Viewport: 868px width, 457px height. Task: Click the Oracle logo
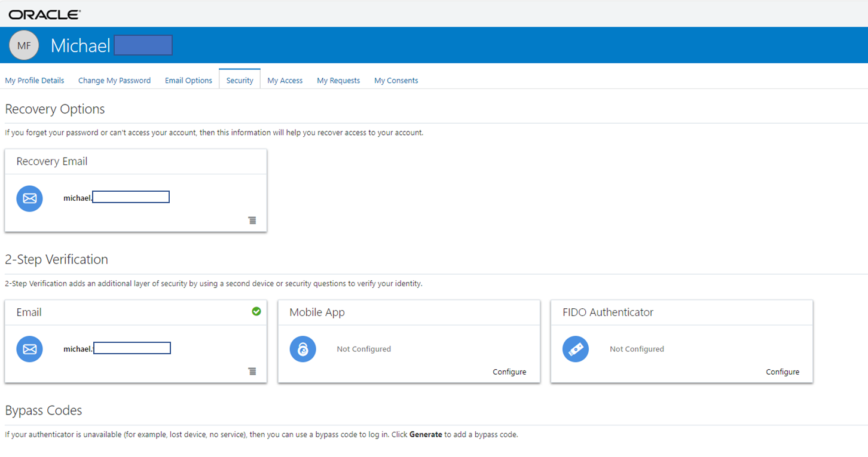click(x=45, y=14)
